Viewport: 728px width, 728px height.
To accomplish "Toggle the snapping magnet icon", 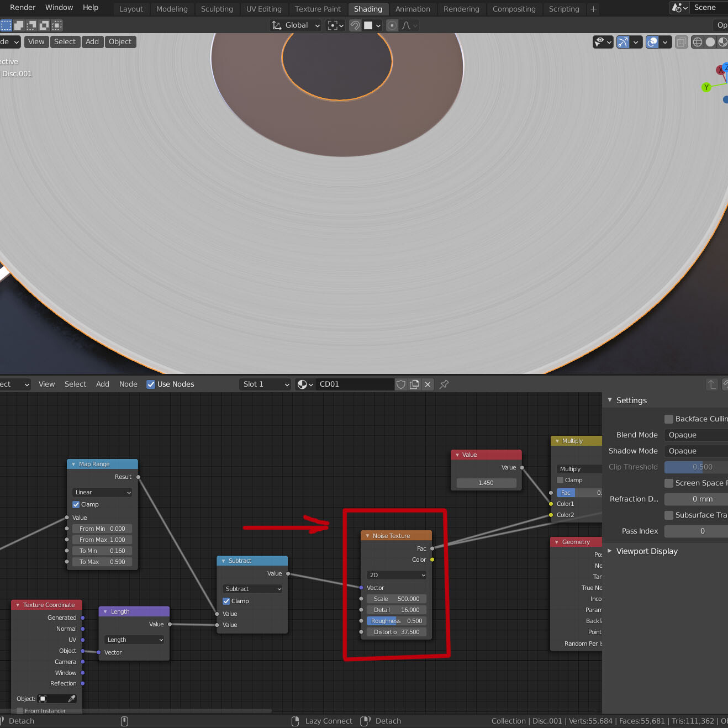I will 355,25.
